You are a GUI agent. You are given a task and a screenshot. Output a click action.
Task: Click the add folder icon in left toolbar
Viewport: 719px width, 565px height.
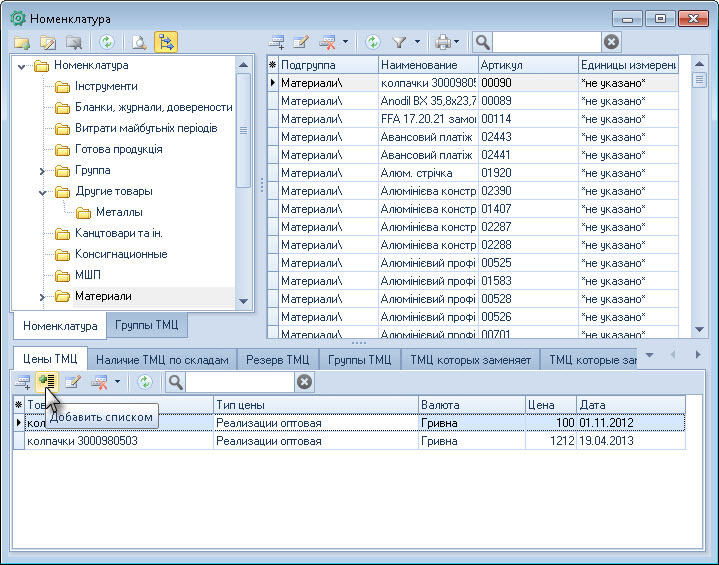[22, 43]
